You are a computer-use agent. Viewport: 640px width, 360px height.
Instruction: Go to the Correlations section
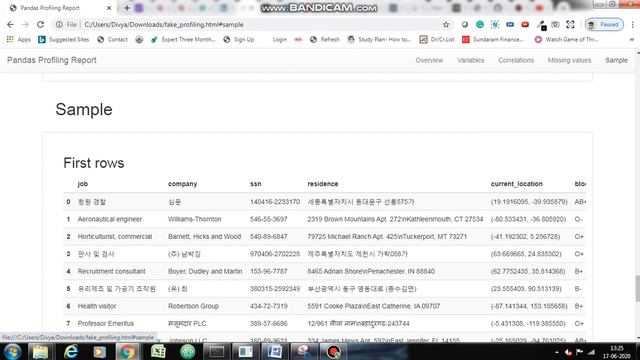coord(516,60)
